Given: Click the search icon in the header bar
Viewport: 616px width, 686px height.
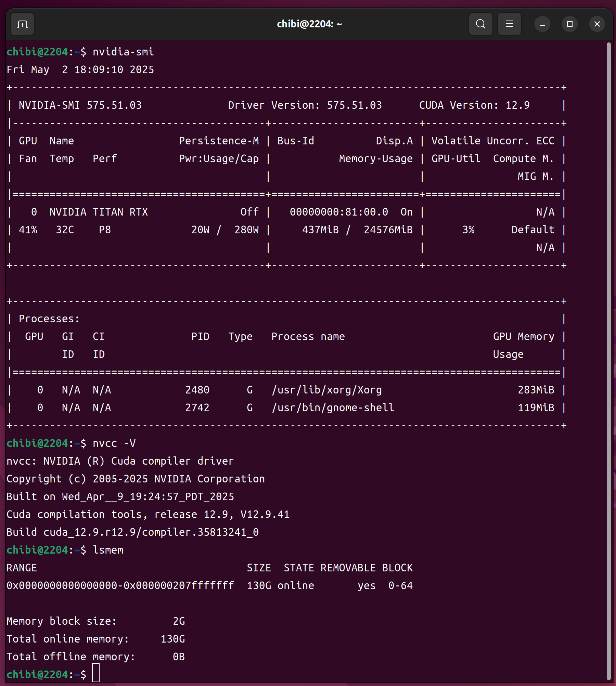Looking at the screenshot, I should (x=480, y=24).
